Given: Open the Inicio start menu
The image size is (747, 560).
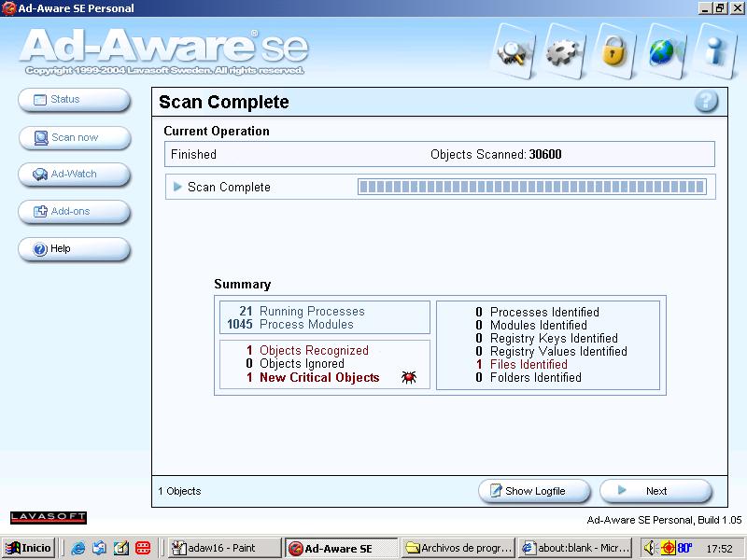Looking at the screenshot, I should tap(29, 548).
